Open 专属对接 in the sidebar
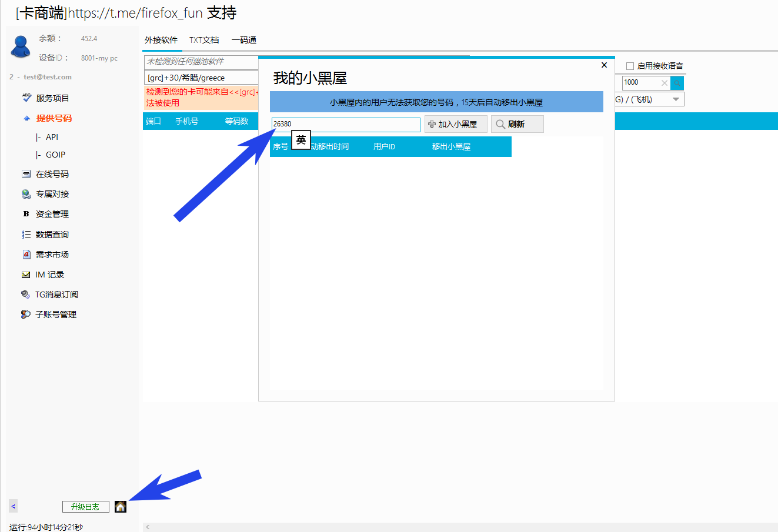Viewport: 778px width, 532px height. click(x=52, y=194)
